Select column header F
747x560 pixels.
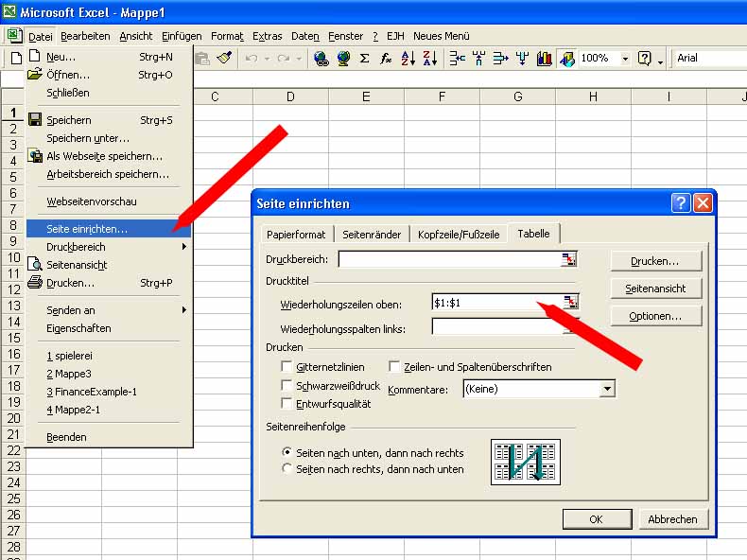click(x=442, y=96)
